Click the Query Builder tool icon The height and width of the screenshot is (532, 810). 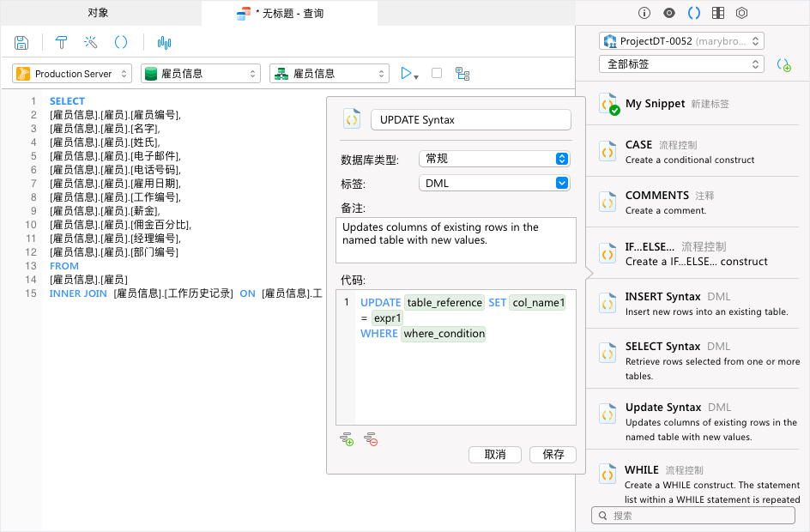click(x=61, y=42)
